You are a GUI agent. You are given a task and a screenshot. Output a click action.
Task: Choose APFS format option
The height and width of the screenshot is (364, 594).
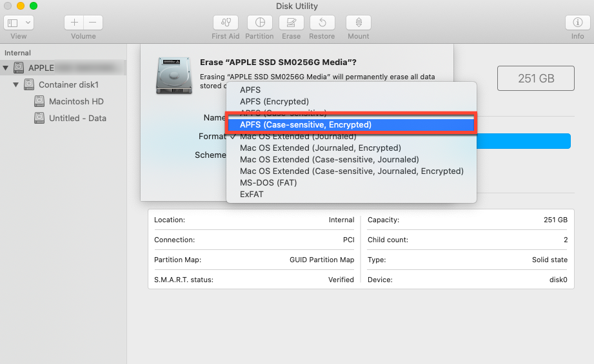click(x=351, y=90)
